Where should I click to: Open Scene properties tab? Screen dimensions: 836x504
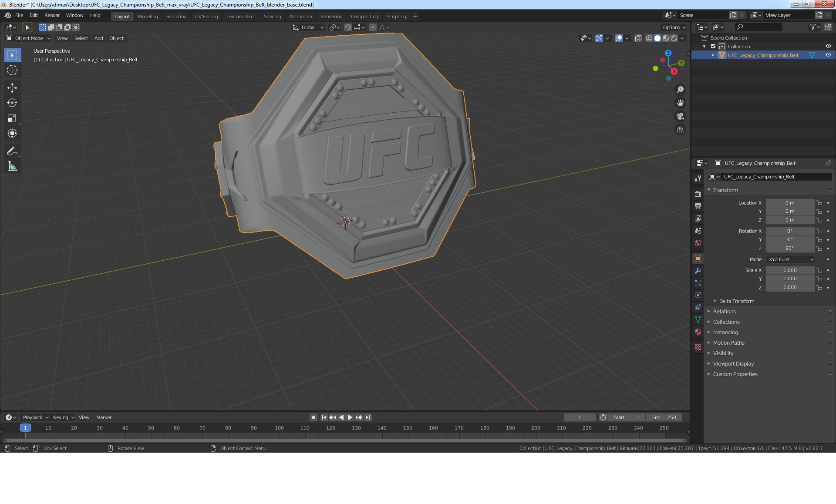(x=698, y=230)
